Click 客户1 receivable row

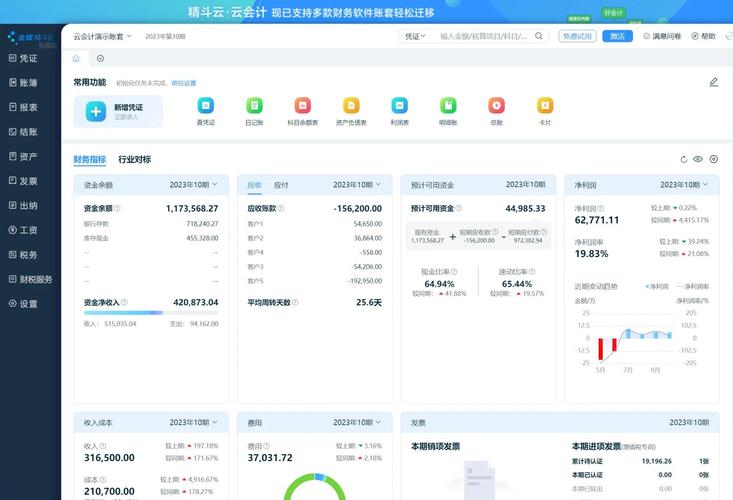point(315,224)
